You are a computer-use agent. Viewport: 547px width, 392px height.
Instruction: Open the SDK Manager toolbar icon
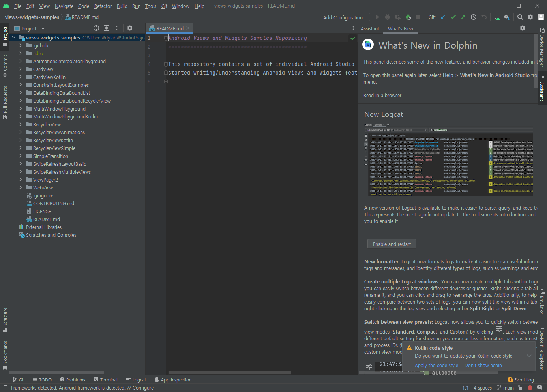507,17
